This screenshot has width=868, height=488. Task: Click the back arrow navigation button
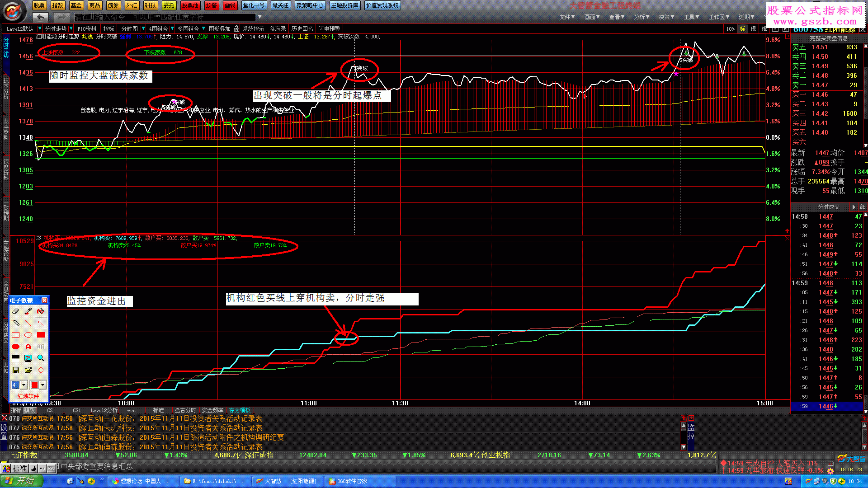coord(40,17)
